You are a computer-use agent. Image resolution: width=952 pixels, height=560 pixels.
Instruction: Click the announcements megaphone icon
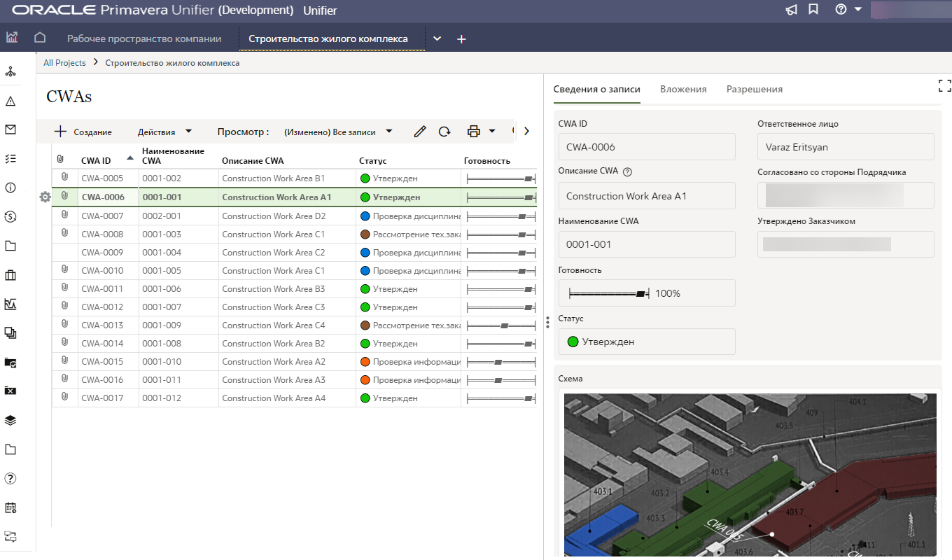[791, 10]
